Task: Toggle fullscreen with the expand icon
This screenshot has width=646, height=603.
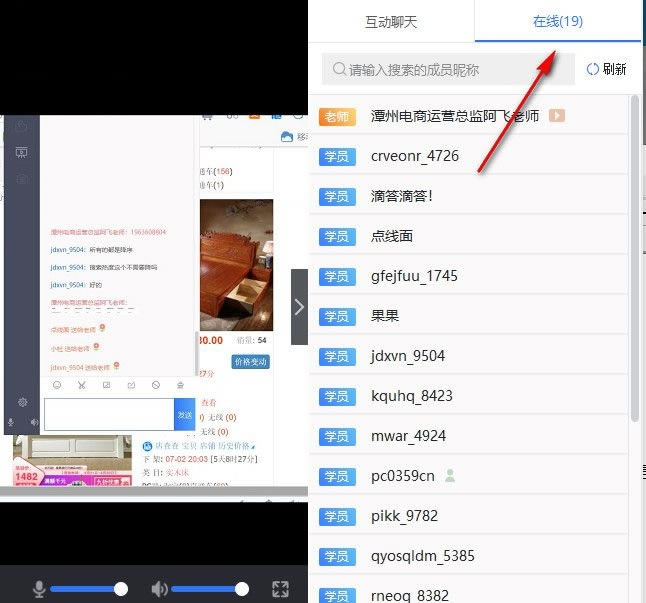Action: pyautogui.click(x=281, y=589)
